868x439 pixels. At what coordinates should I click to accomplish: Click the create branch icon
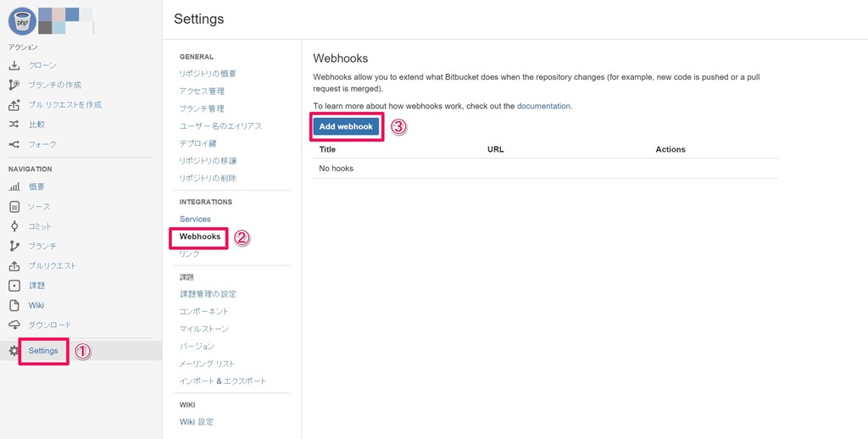click(14, 85)
